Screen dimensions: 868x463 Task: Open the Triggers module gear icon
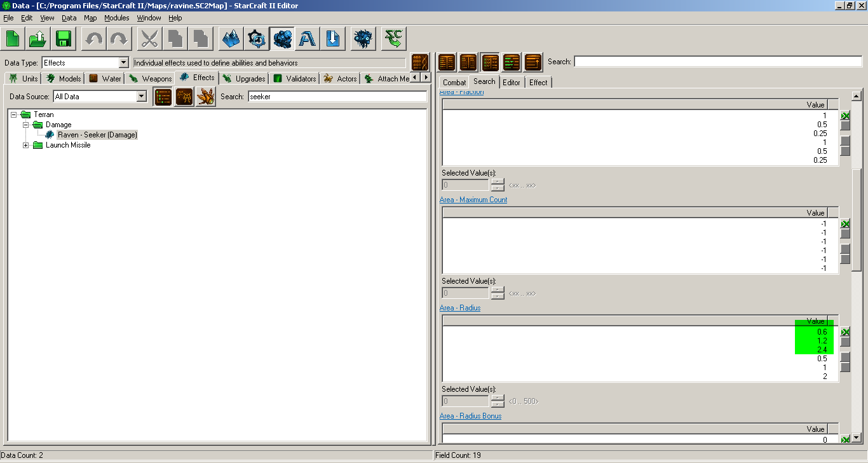[257, 39]
